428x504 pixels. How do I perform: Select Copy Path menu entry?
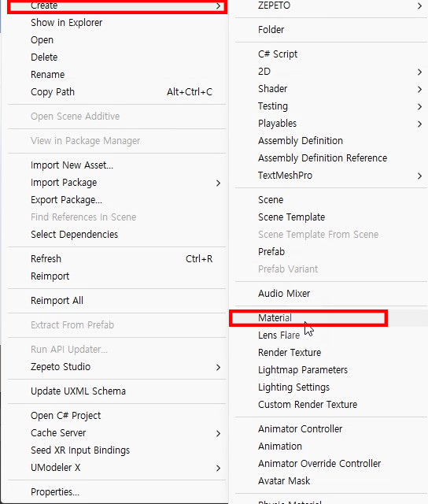(x=117, y=92)
